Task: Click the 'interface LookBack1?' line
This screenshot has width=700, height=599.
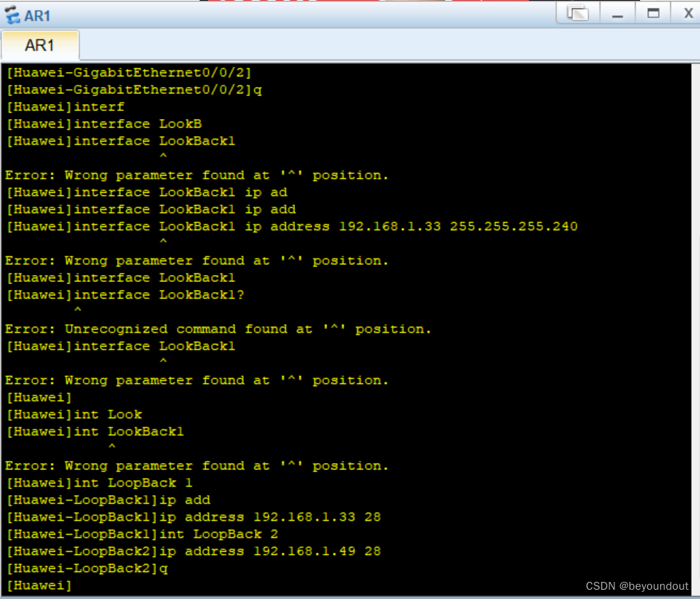Action: click(125, 295)
